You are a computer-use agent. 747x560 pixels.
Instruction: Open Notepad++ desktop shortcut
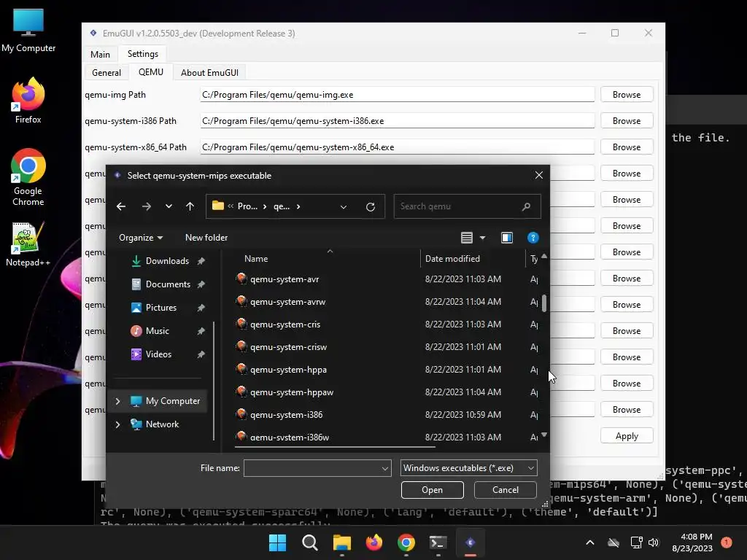pos(28,244)
